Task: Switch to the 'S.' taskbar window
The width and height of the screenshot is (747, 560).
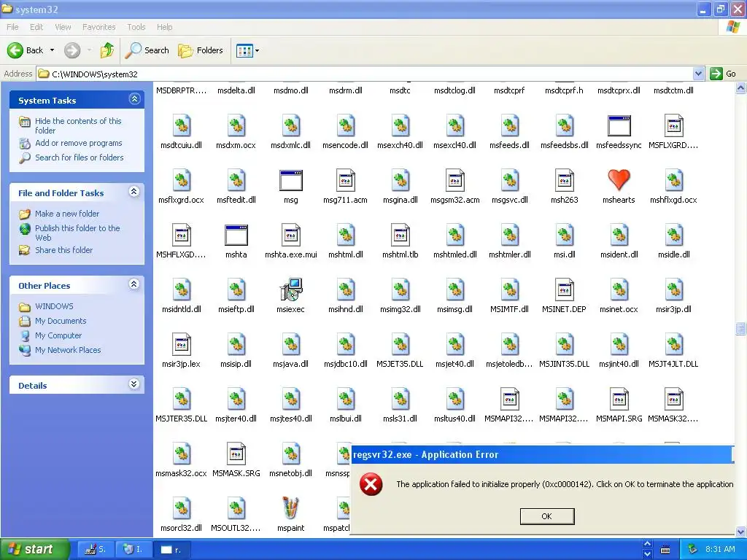Action: click(97, 550)
